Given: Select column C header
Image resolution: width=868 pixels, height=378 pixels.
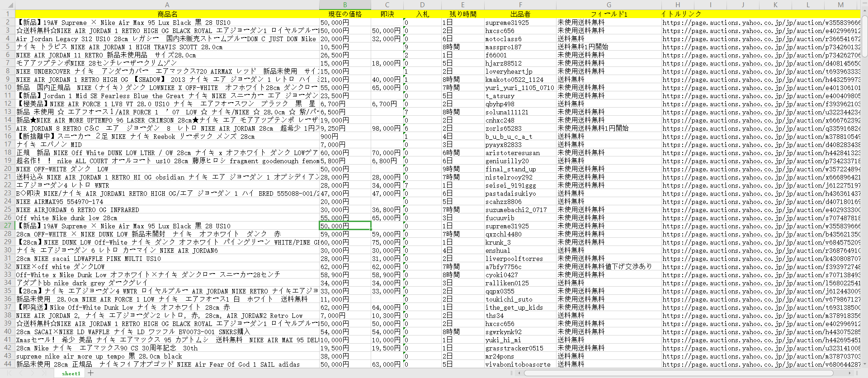Looking at the screenshot, I should point(387,5).
